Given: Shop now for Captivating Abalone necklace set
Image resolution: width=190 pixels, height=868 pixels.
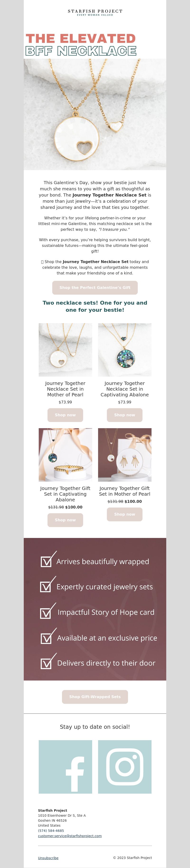Looking at the screenshot, I should (x=125, y=415).
